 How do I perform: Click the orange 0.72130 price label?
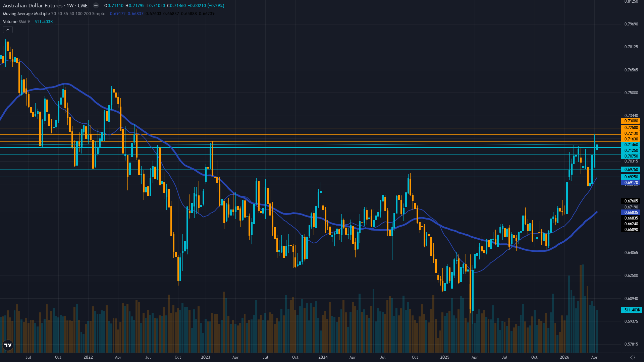pyautogui.click(x=631, y=133)
